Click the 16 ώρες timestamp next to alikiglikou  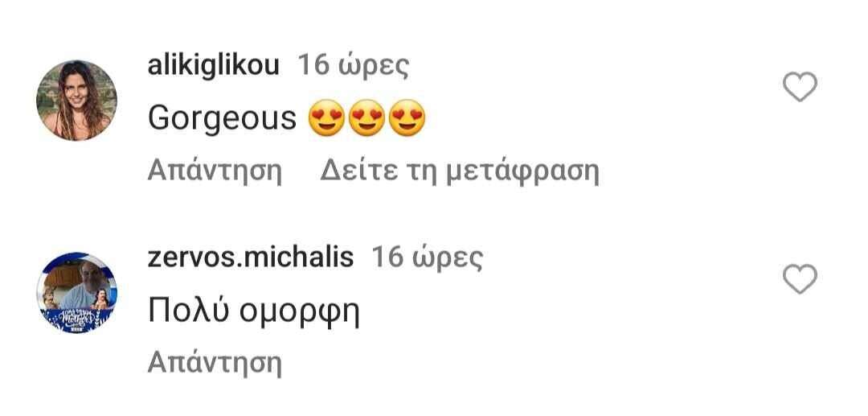tap(354, 67)
